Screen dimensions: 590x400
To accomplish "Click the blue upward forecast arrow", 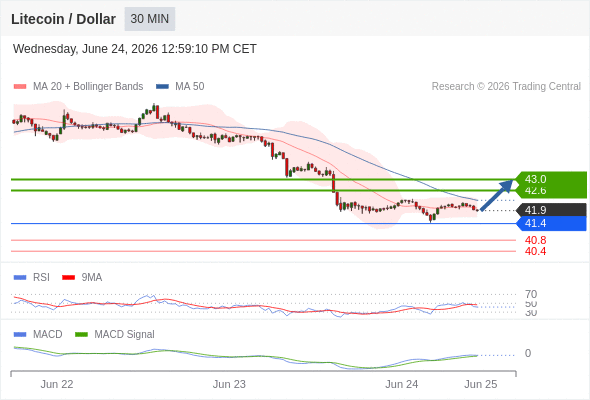I will point(497,195).
